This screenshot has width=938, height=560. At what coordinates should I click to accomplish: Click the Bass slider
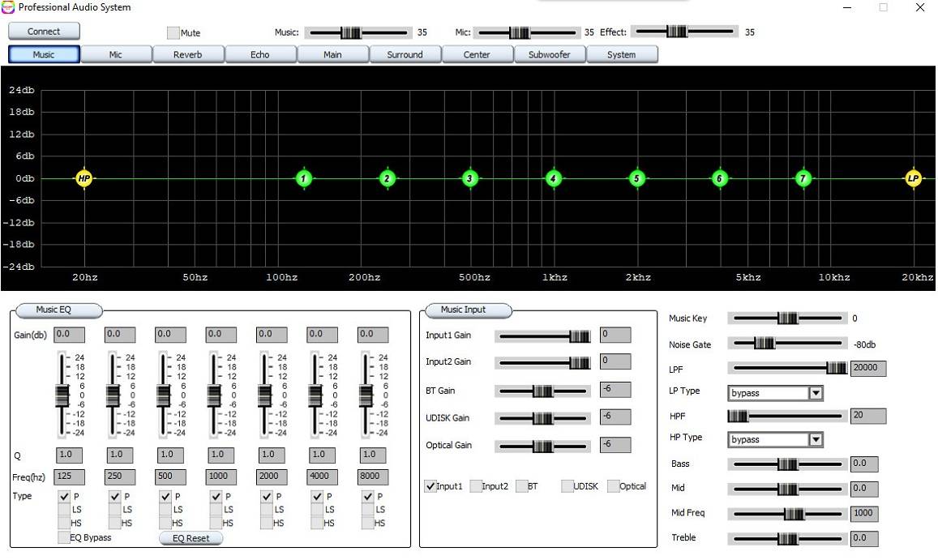tap(787, 464)
